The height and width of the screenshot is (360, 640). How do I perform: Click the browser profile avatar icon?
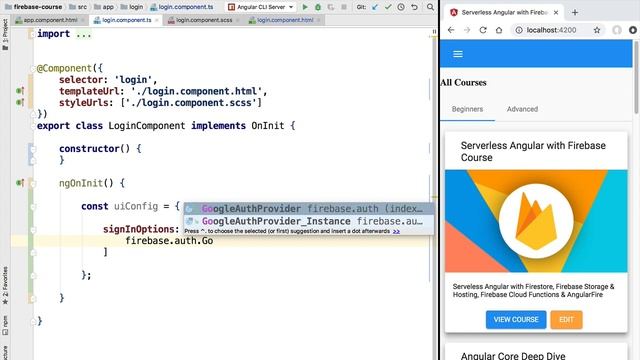pos(617,30)
